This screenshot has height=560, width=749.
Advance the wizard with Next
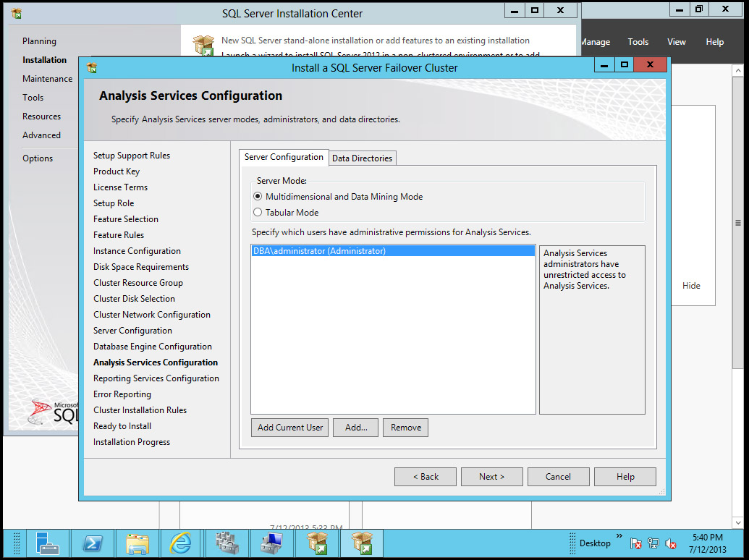pos(491,476)
